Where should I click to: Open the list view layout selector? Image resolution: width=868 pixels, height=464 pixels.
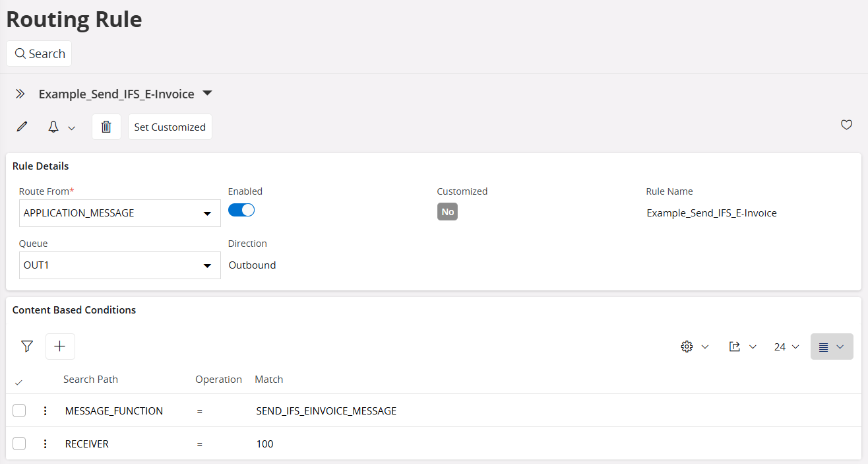coord(831,346)
